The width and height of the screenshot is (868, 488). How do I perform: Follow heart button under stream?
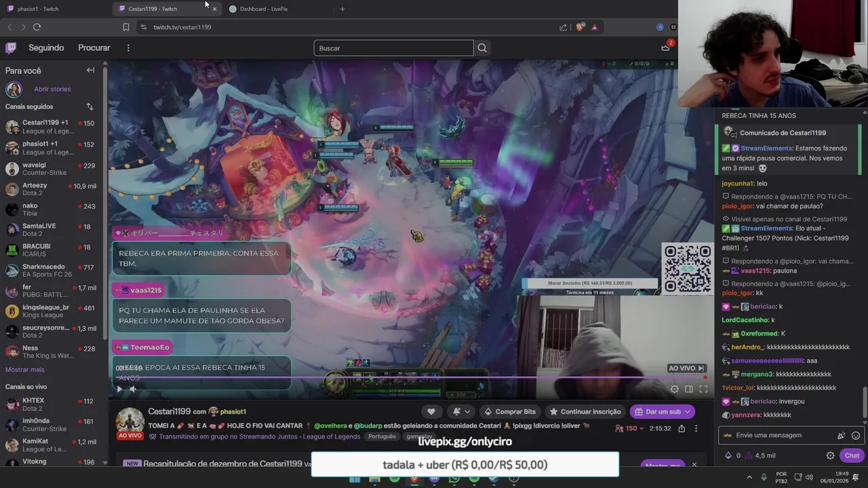coord(431,411)
